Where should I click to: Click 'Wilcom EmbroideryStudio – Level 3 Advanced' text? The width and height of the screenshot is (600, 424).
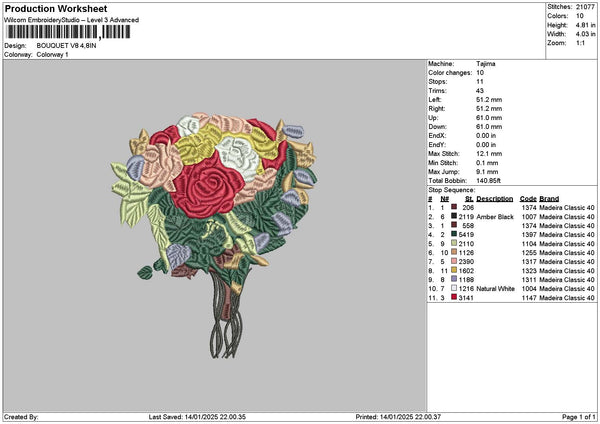(72, 20)
